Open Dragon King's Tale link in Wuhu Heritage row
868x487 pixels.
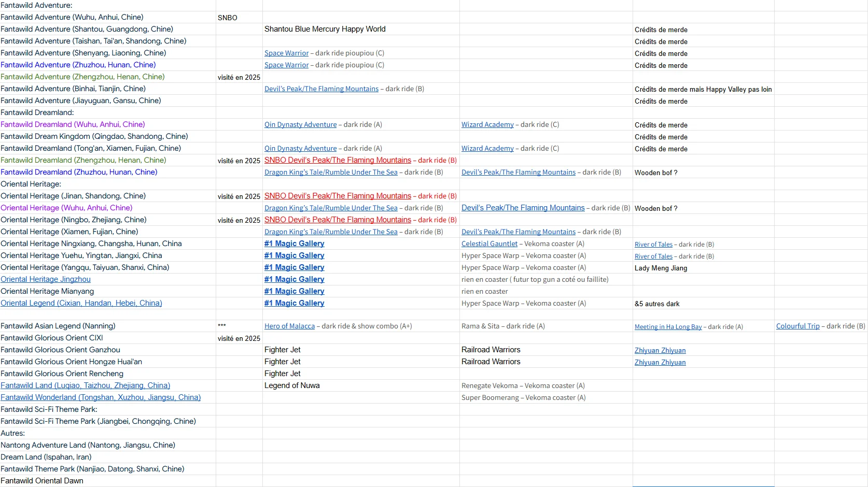(x=331, y=208)
